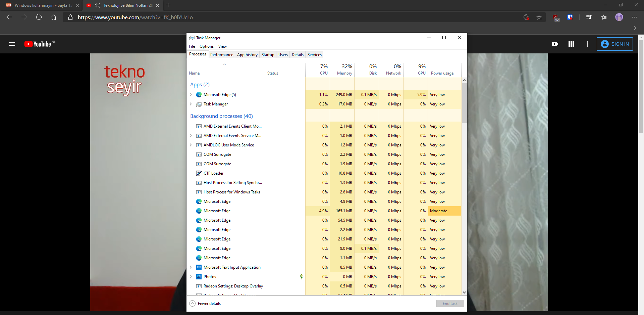Click the green leaf suspended icon for Photos
This screenshot has height=315, width=644.
click(x=302, y=277)
